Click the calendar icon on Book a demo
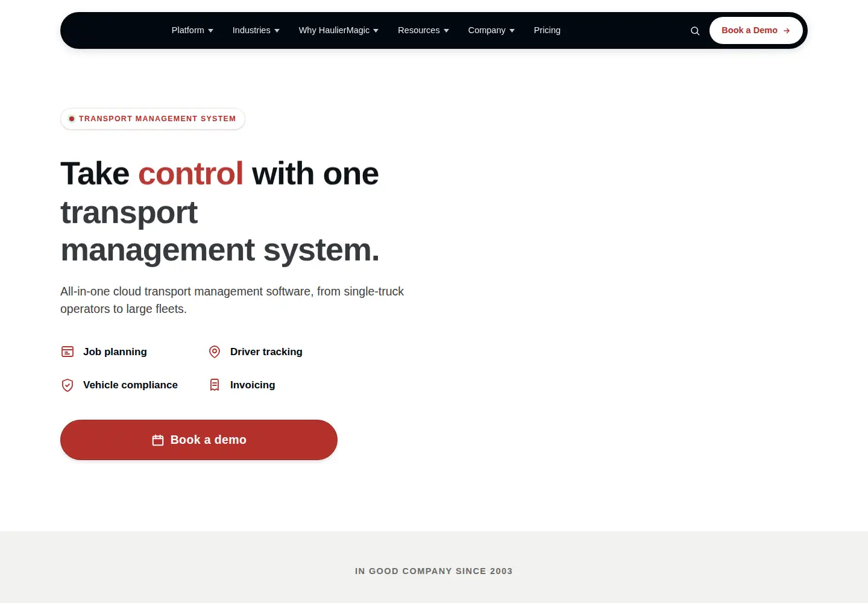Image resolution: width=868 pixels, height=603 pixels. (x=158, y=440)
